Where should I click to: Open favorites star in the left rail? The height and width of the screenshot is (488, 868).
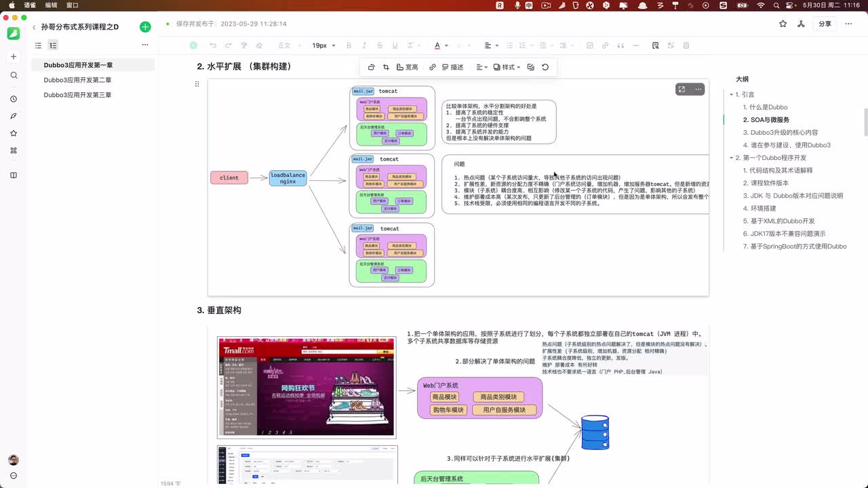[14, 134]
